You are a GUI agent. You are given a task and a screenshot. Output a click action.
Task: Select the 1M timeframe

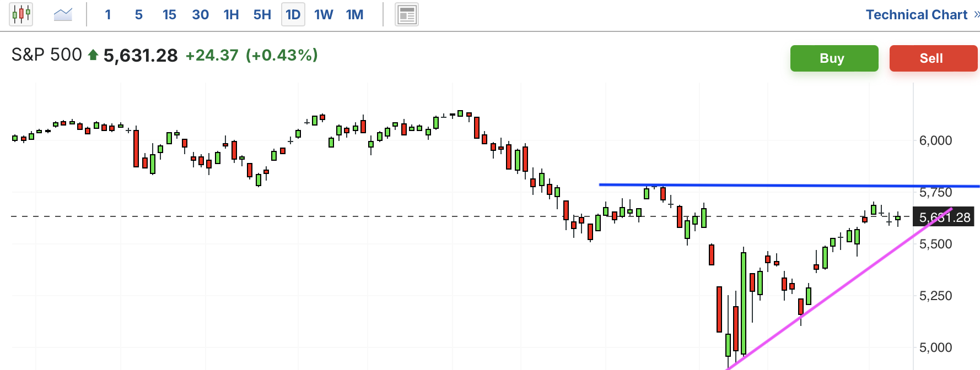pos(354,15)
